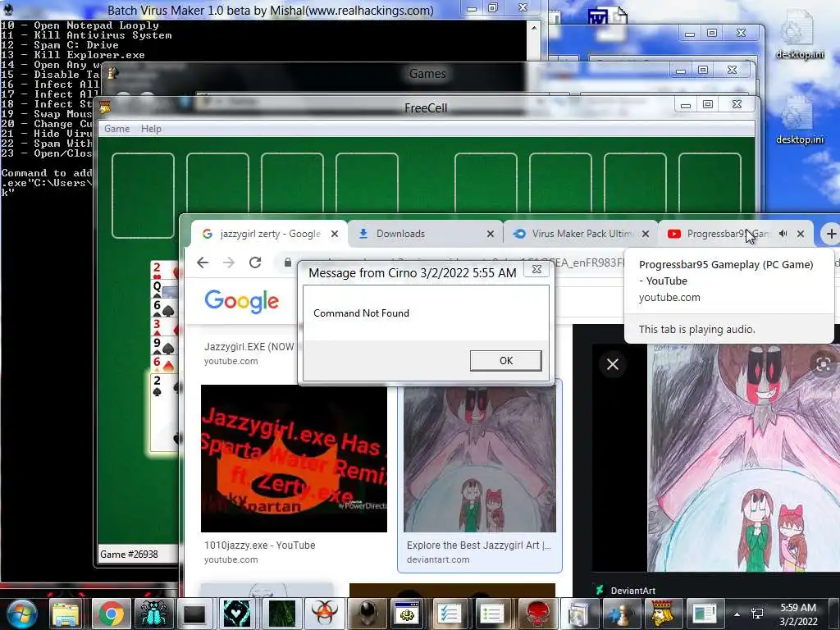The image size is (840, 630).
Task: Open the clock showing 5:59 AM
Action: [798, 614]
